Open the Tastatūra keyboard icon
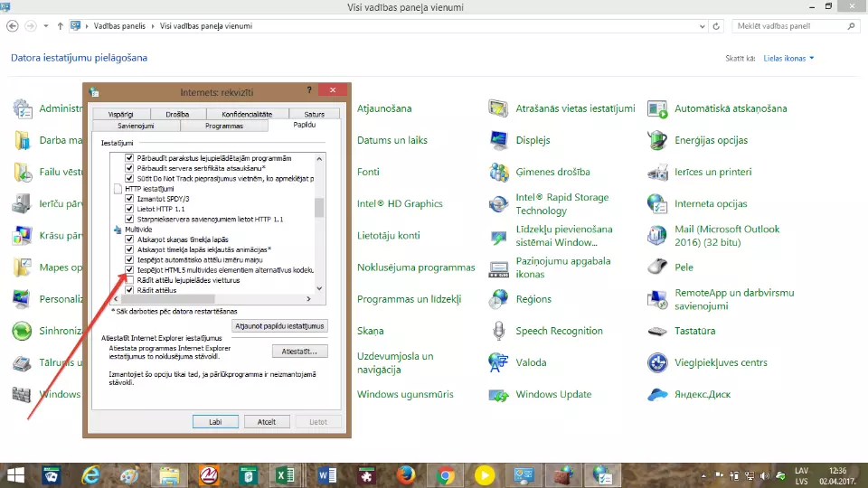This screenshot has width=868, height=488. (x=657, y=331)
